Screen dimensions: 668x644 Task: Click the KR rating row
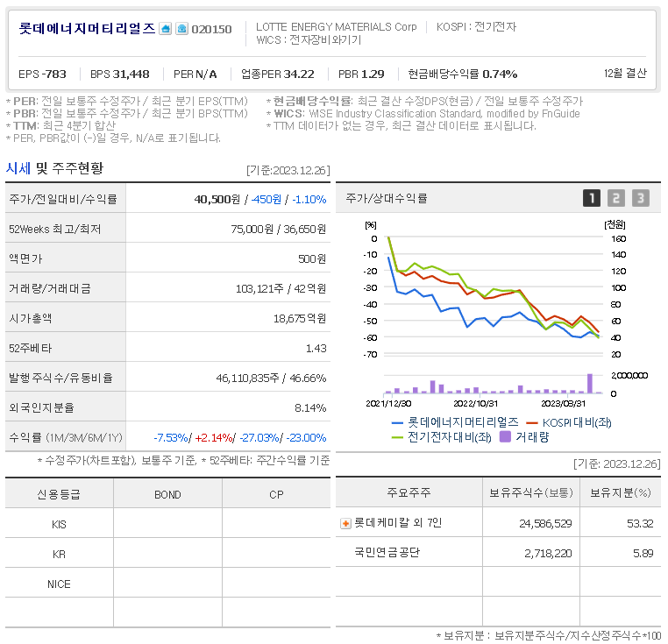167,554
